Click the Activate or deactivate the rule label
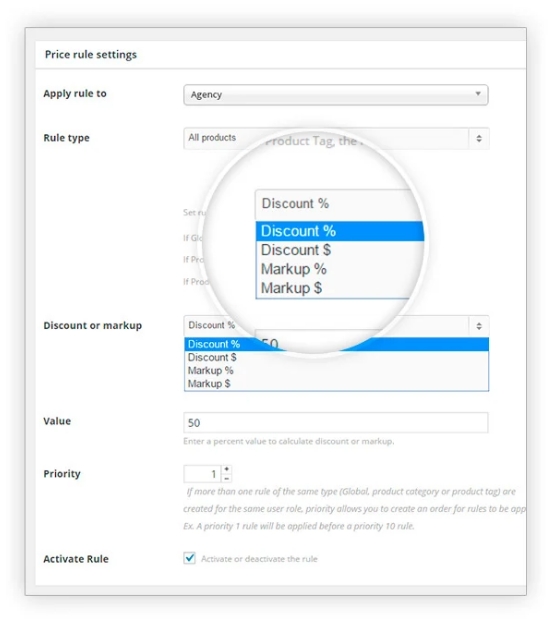Screen dimensions: 556x624 [x=259, y=559]
